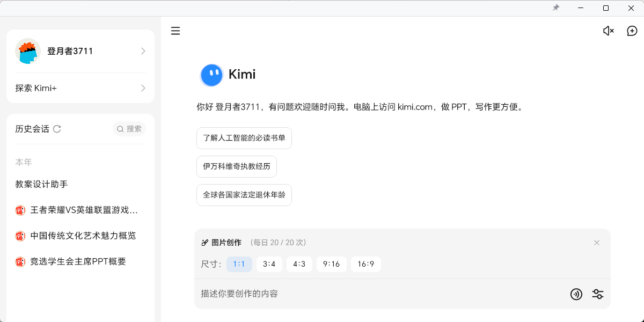Mute the sound using the speaker icon
The image size is (644, 322).
tap(608, 31)
